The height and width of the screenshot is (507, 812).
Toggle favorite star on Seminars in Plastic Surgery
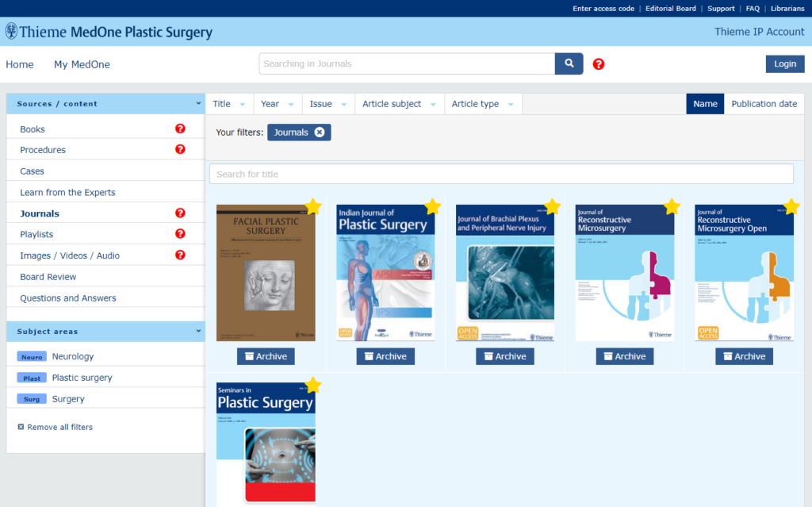point(313,385)
